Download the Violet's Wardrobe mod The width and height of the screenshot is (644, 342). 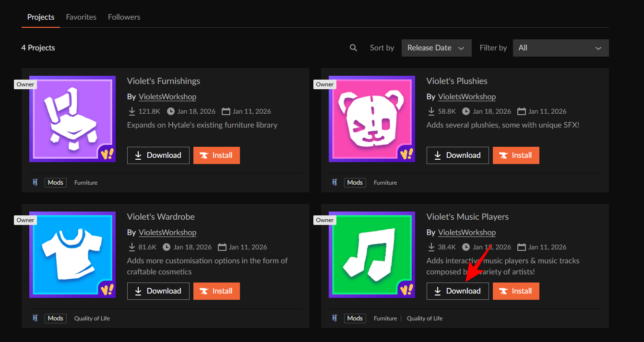click(x=158, y=291)
